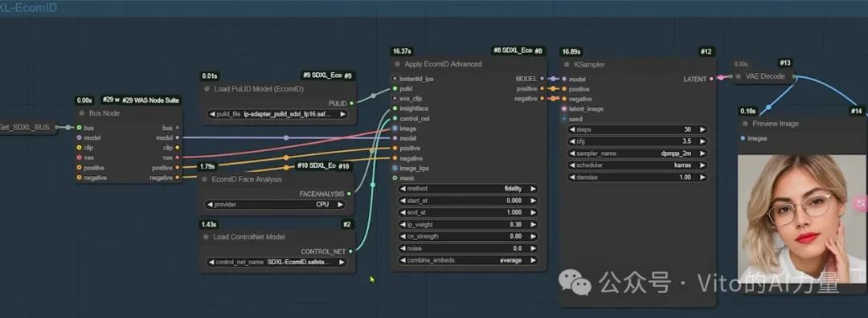The image size is (868, 318).
Task: Click the negative output socket on Bus Node
Action: pyautogui.click(x=177, y=177)
